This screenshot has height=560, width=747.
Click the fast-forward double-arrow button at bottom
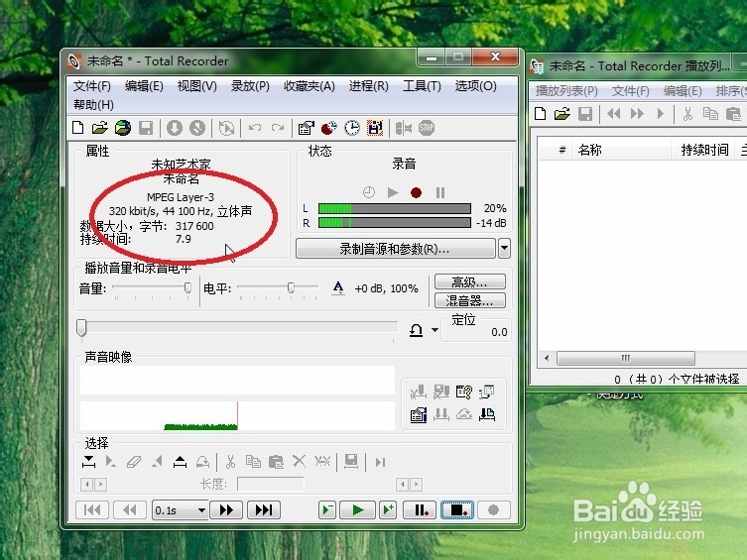coord(226,510)
